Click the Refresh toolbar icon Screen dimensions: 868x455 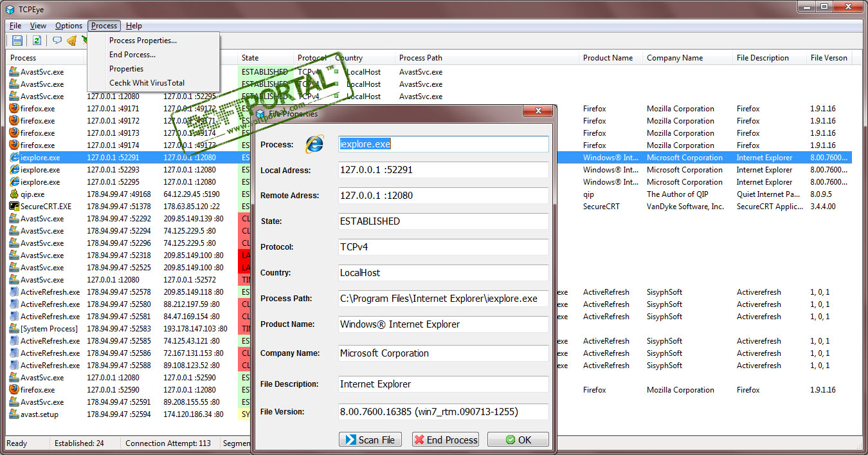click(37, 41)
